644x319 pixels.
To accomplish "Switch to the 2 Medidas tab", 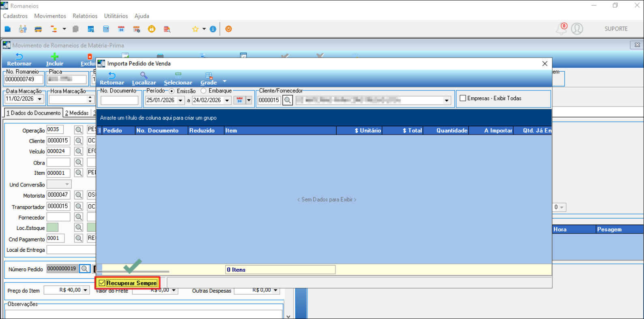I will pyautogui.click(x=77, y=113).
